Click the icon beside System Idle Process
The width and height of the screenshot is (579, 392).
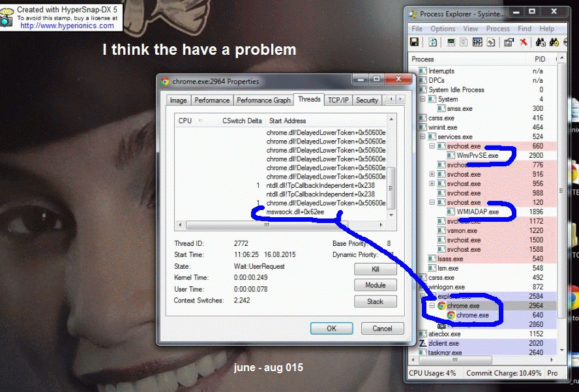click(x=423, y=90)
